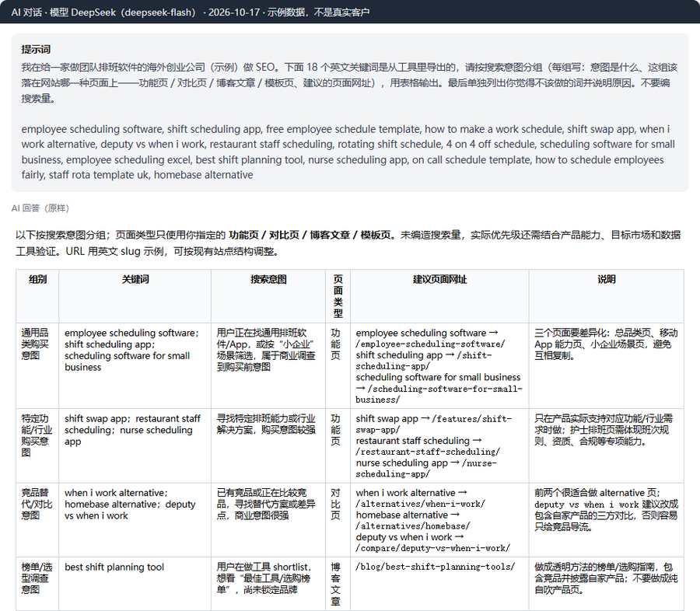Click prompt keyword list starting 'employee scheduling software, shift'
The image size is (700, 611).
coord(348,152)
